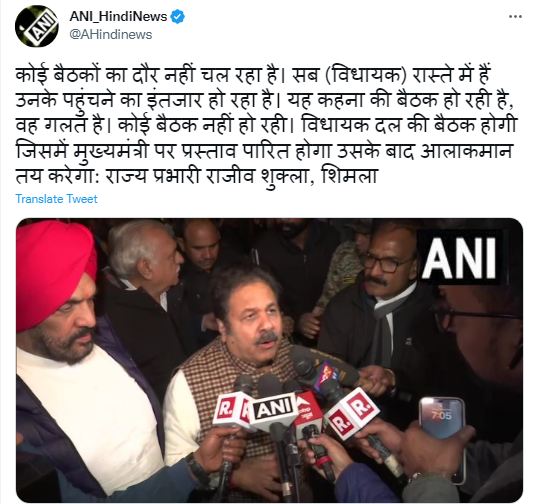Open the three-dot more options menu

click(515, 17)
